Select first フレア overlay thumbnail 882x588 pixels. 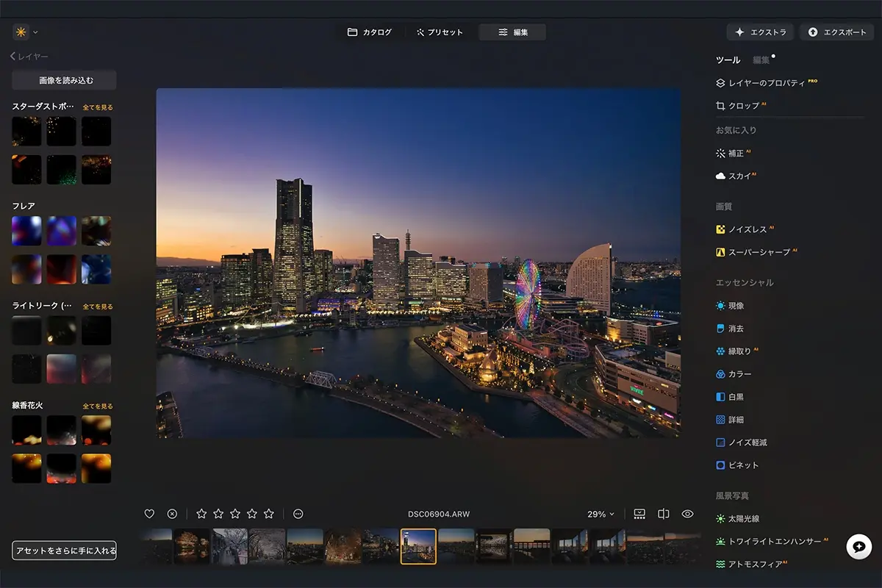click(26, 231)
